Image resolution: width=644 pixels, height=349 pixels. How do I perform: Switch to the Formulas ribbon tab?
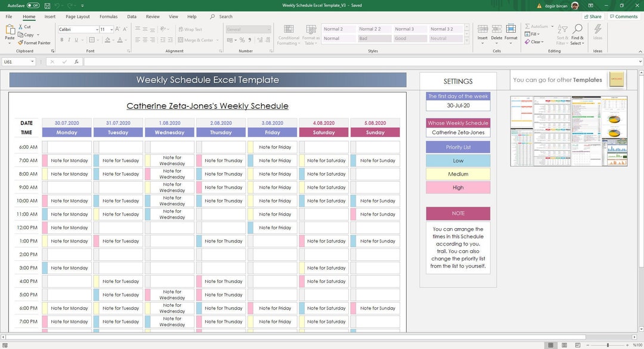click(x=108, y=16)
